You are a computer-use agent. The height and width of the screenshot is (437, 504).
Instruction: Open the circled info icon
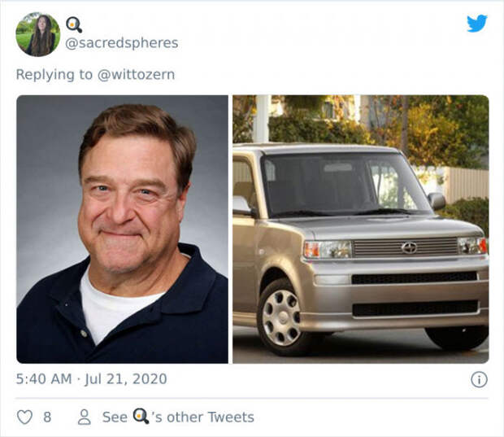coord(479,379)
